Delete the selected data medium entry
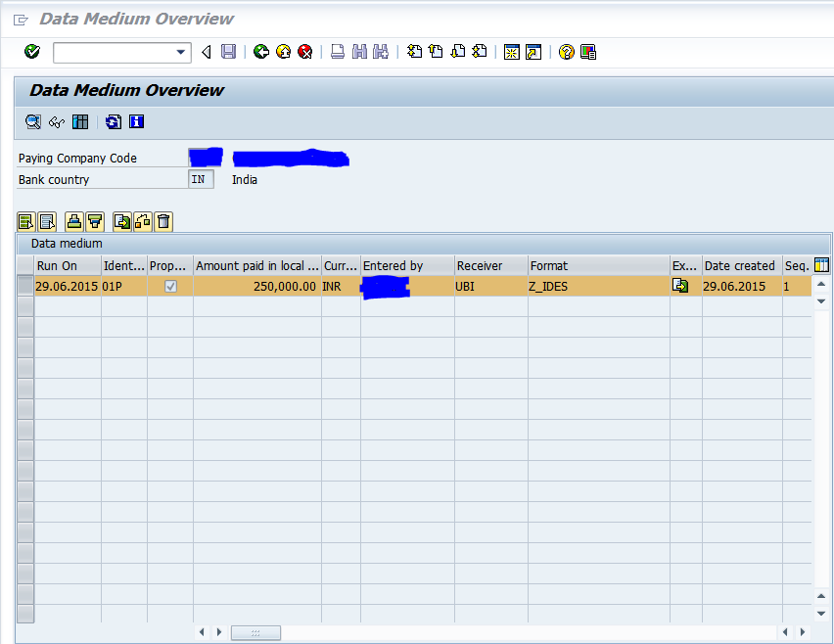The image size is (834, 644). coord(163,221)
